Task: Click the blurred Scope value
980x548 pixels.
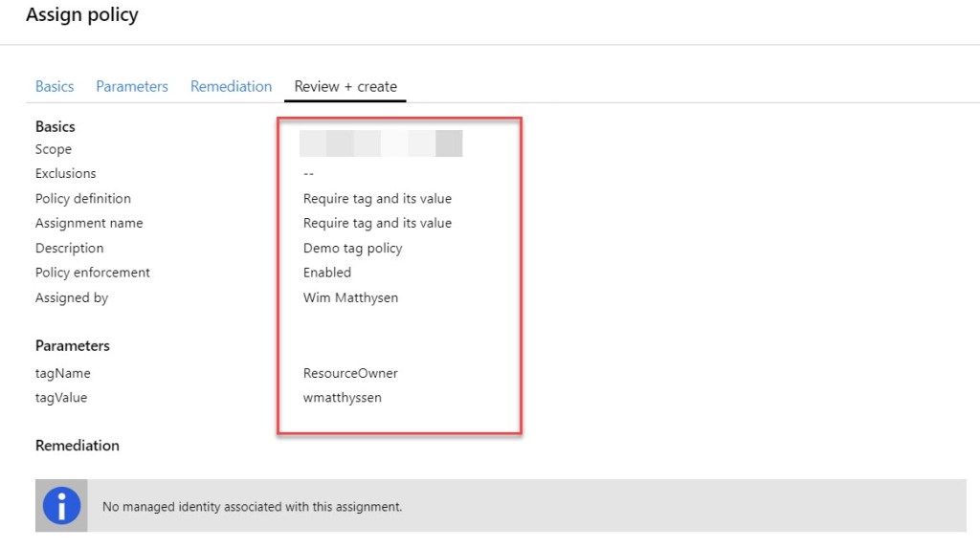Action: tap(381, 144)
